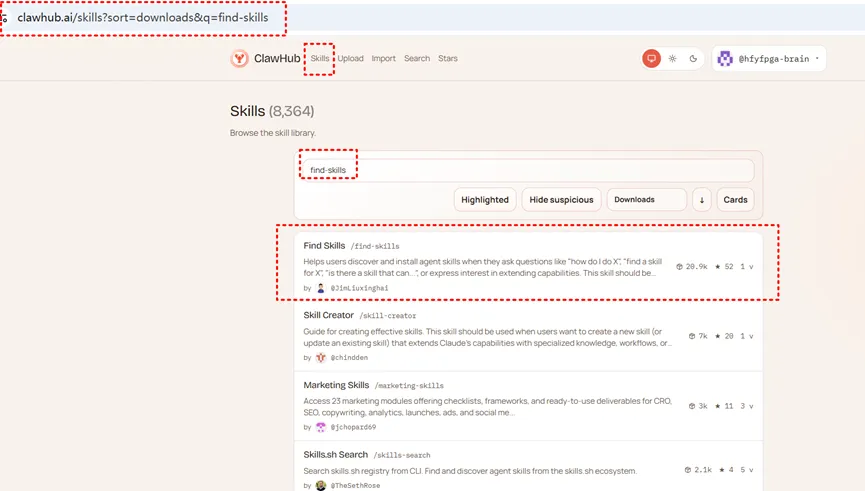Open the Skill Creator result
The width and height of the screenshot is (865, 491).
pyautogui.click(x=528, y=336)
